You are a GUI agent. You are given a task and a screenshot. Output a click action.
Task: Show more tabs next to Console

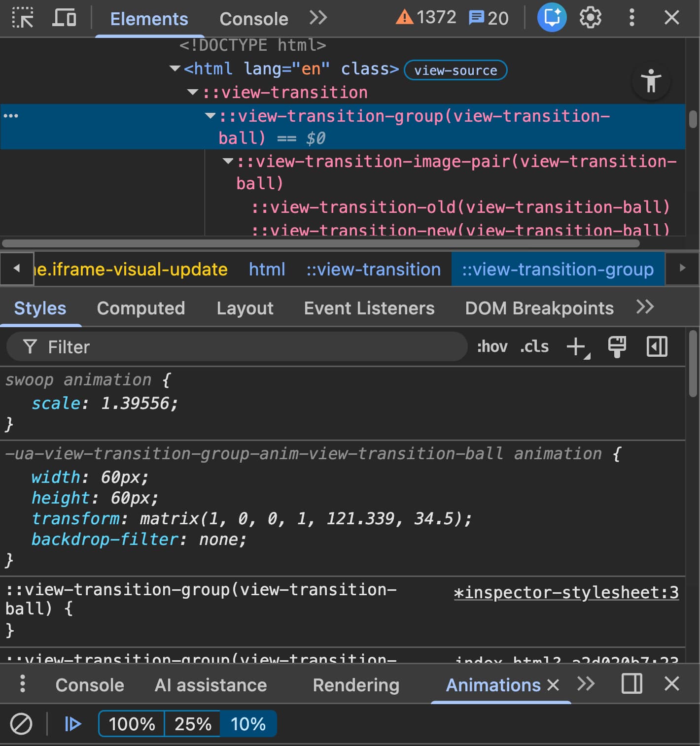point(318,18)
